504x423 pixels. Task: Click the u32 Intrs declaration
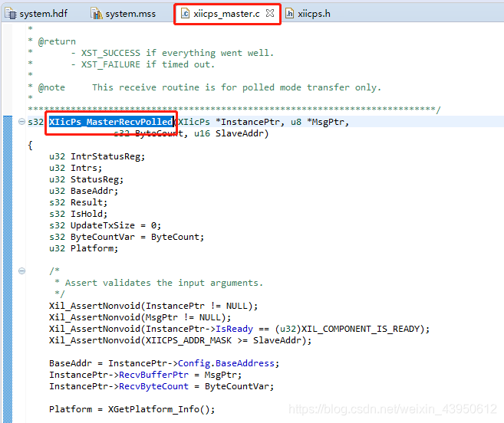pos(75,168)
